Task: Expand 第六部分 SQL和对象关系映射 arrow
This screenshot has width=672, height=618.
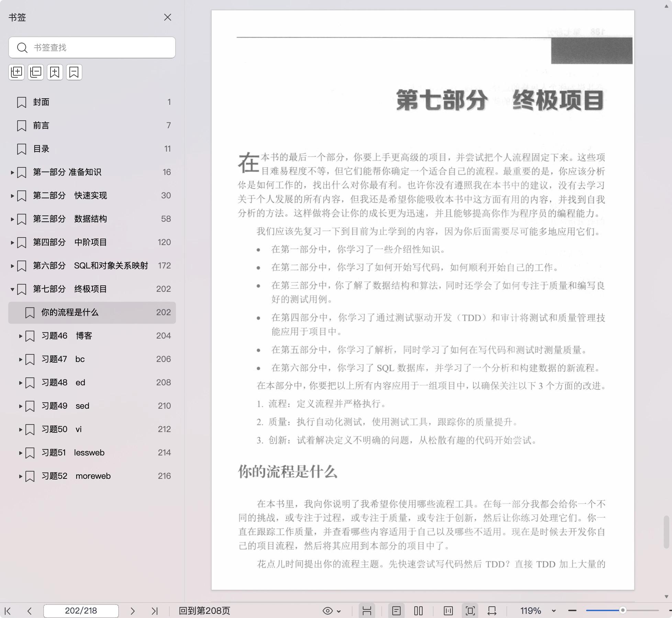Action: coord(12,266)
